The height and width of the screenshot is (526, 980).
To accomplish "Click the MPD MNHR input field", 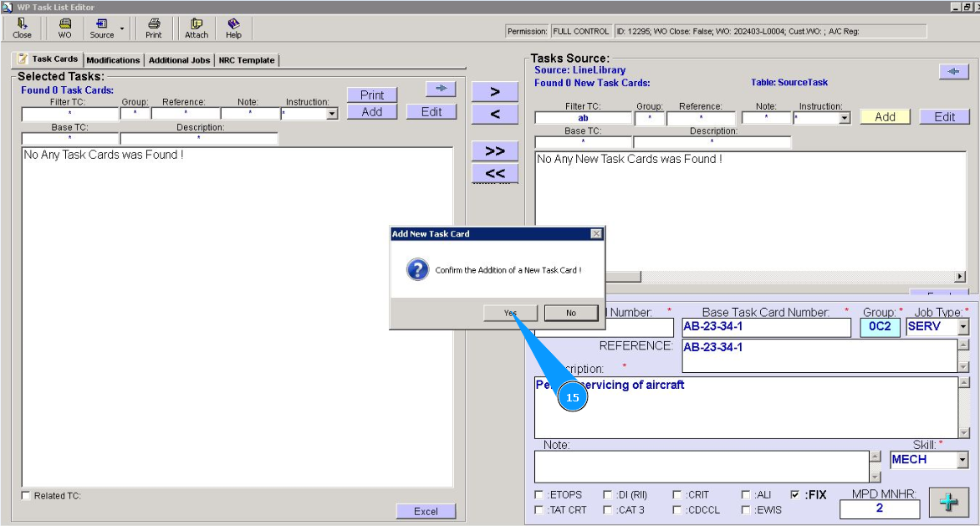I will click(x=879, y=508).
